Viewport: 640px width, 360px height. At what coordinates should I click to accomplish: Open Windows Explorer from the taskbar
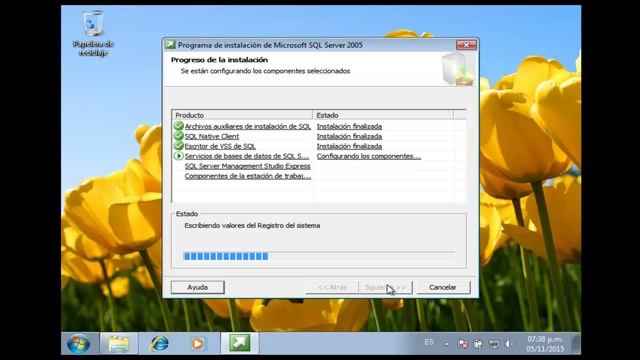[119, 344]
